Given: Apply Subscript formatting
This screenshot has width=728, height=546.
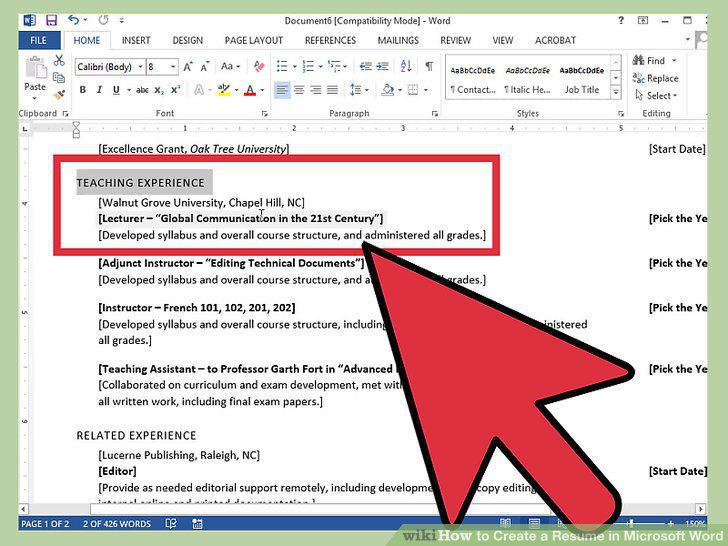Looking at the screenshot, I should tap(159, 90).
